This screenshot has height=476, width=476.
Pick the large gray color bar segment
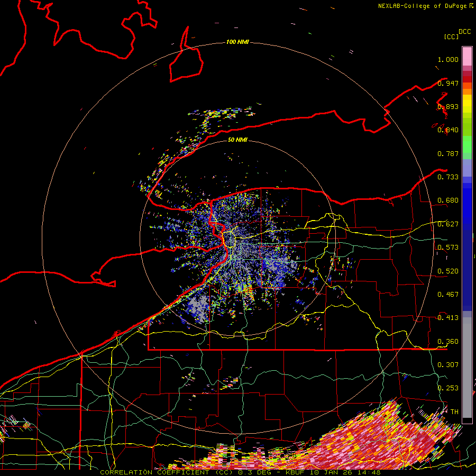coord(467,368)
